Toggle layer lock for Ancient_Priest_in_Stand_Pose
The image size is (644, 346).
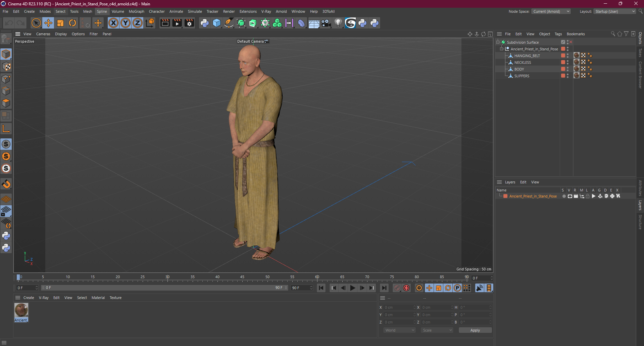[588, 196]
